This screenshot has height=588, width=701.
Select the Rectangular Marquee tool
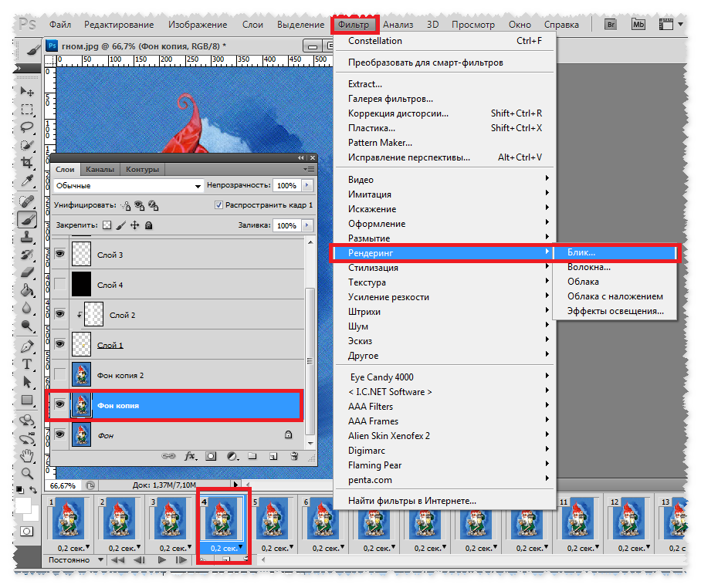(x=27, y=110)
